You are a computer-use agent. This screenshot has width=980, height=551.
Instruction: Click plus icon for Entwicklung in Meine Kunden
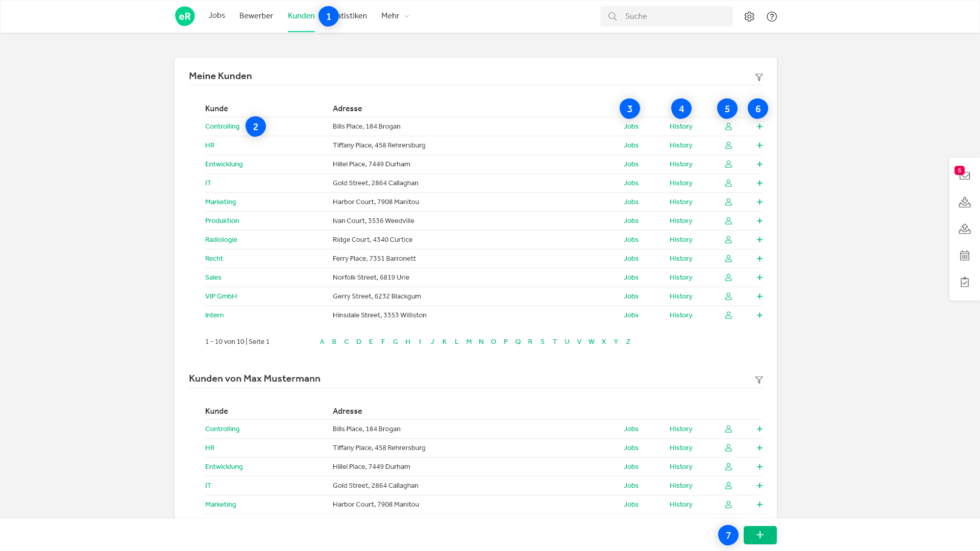tap(759, 164)
